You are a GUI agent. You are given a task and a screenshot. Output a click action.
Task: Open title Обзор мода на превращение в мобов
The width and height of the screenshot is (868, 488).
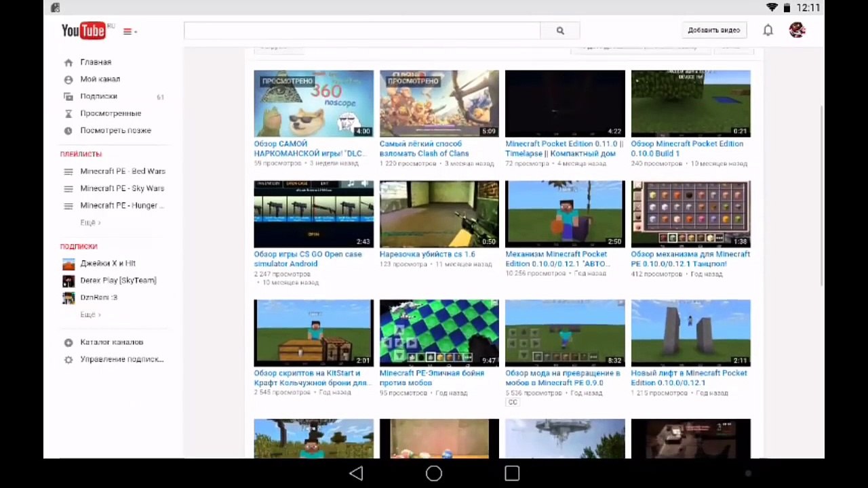point(563,378)
